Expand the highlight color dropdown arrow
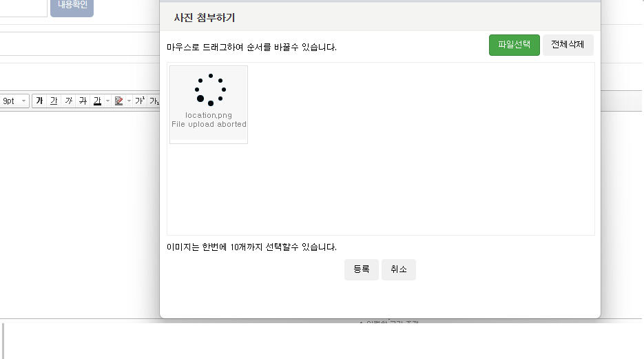644x359 pixels. [128, 101]
